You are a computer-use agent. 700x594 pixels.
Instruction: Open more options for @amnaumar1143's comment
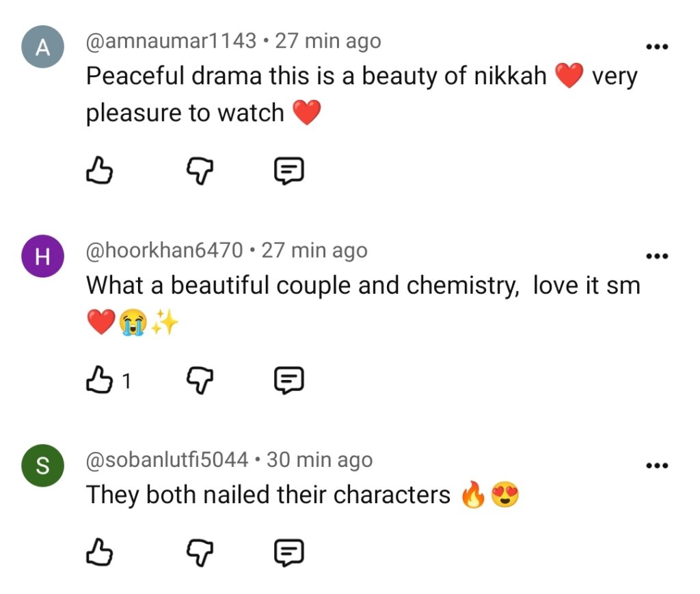click(657, 46)
